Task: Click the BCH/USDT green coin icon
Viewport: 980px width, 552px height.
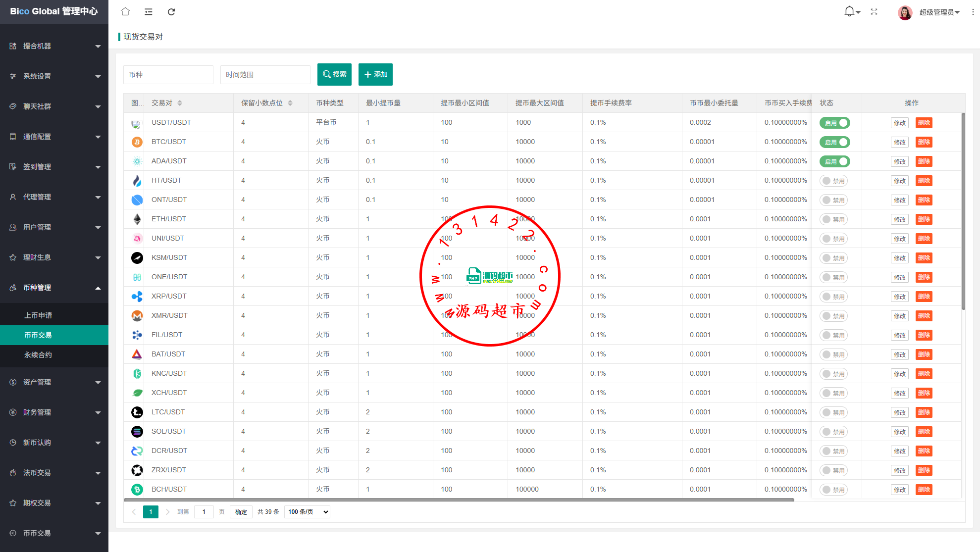Action: pos(137,490)
